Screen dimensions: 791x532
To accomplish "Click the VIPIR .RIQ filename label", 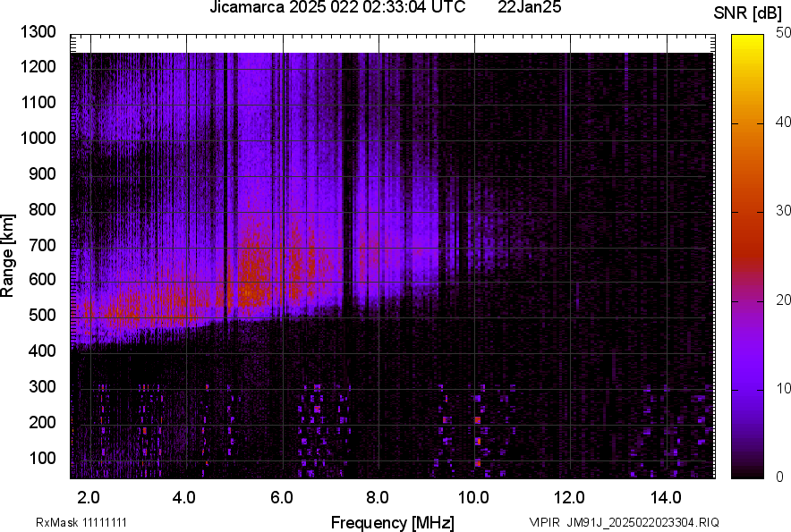I will tap(624, 522).
